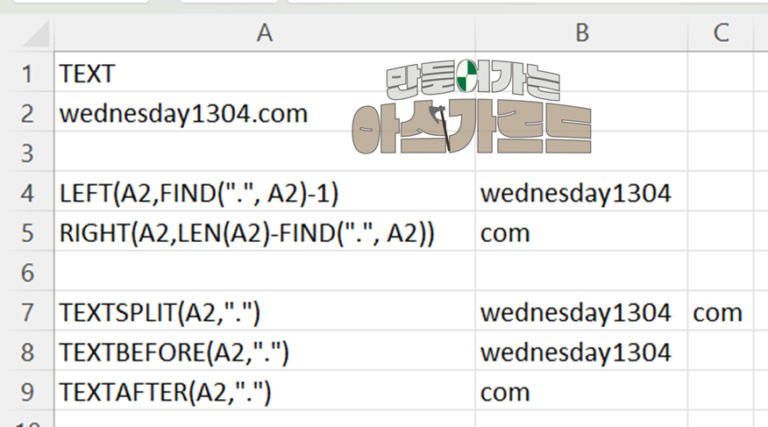Image resolution: width=768 pixels, height=427 pixels.
Task: Click the TEXTSPLIT formula cell
Action: [264, 312]
